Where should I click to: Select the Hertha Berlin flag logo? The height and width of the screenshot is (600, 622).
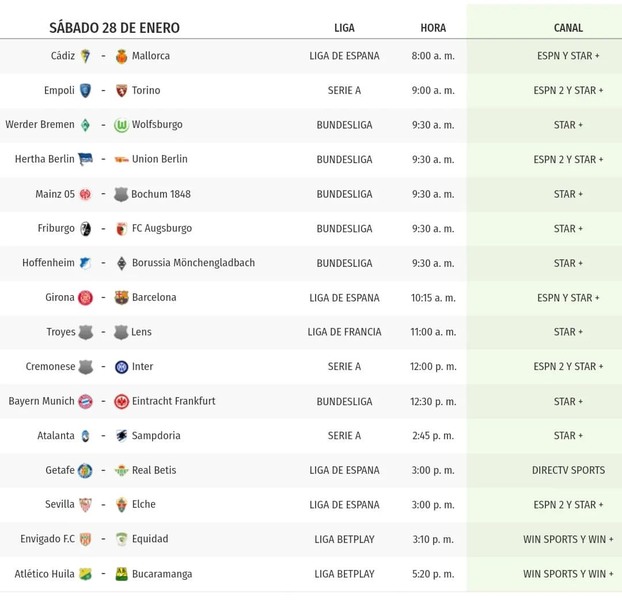[85, 159]
